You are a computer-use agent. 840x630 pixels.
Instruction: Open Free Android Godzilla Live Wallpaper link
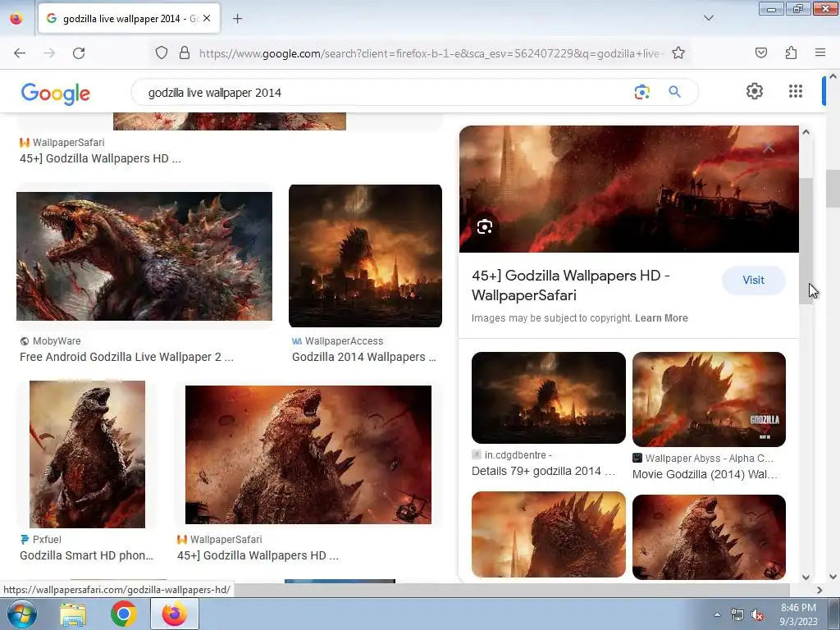coord(126,357)
